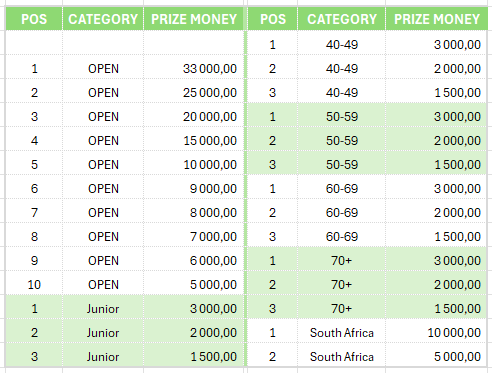Select the left POS header cell
This screenshot has width=492, height=373.
34,19
